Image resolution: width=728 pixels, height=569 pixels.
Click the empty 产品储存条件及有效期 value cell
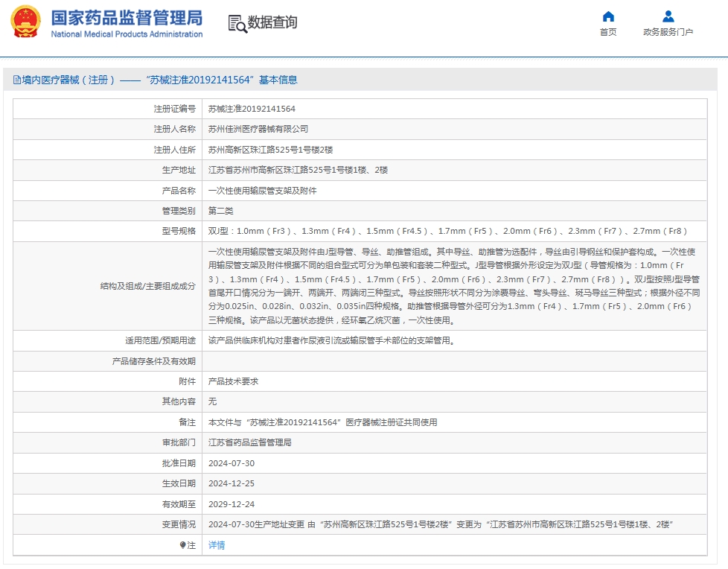click(x=455, y=361)
